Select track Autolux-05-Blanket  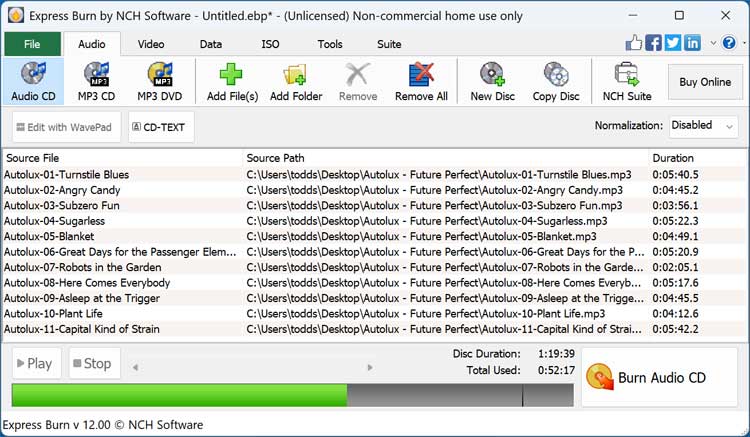pyautogui.click(x=49, y=236)
